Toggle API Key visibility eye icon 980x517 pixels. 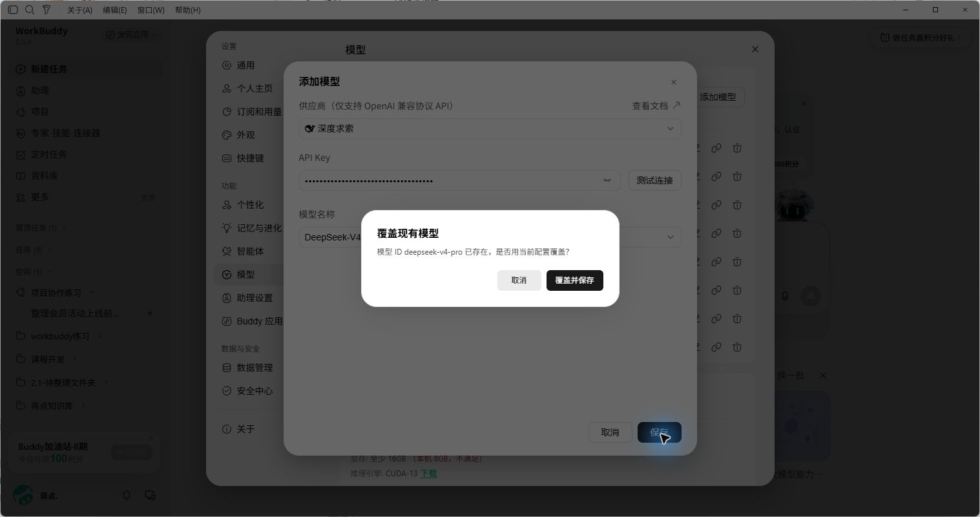607,180
